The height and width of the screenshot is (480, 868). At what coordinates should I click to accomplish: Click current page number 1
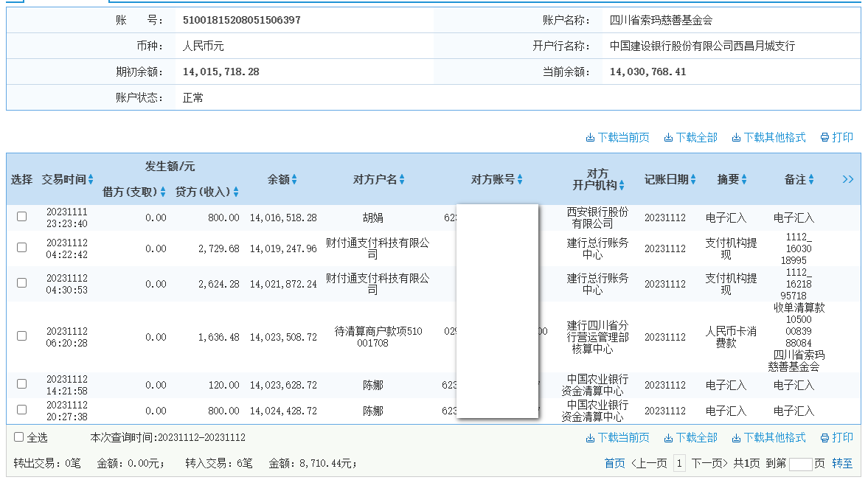pos(679,463)
